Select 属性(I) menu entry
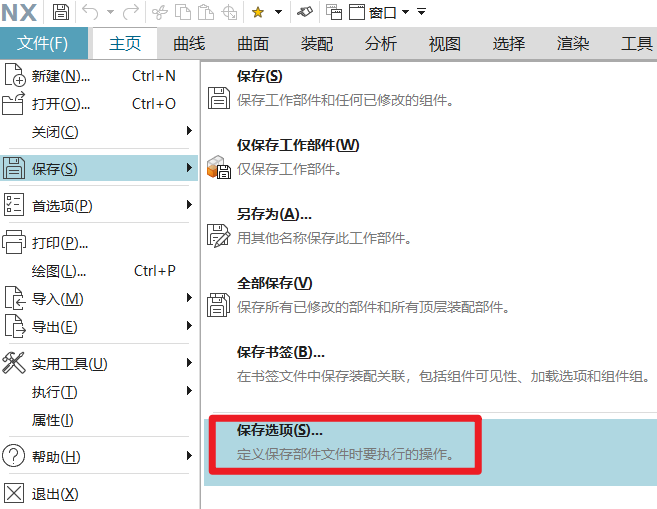The width and height of the screenshot is (657, 509). pyautogui.click(x=99, y=420)
